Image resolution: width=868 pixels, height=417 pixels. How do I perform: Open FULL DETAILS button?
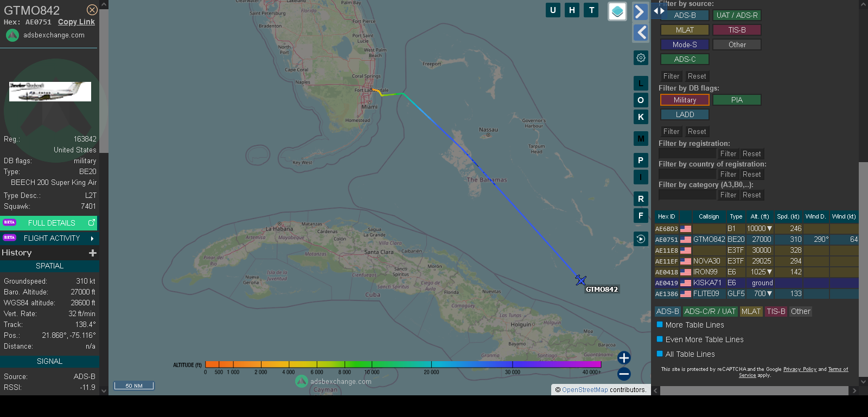coord(49,223)
